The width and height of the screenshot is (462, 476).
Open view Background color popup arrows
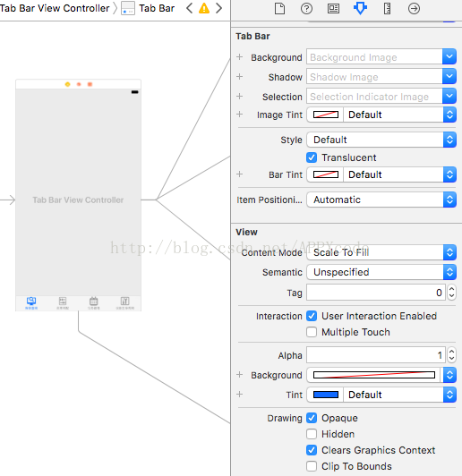449,375
